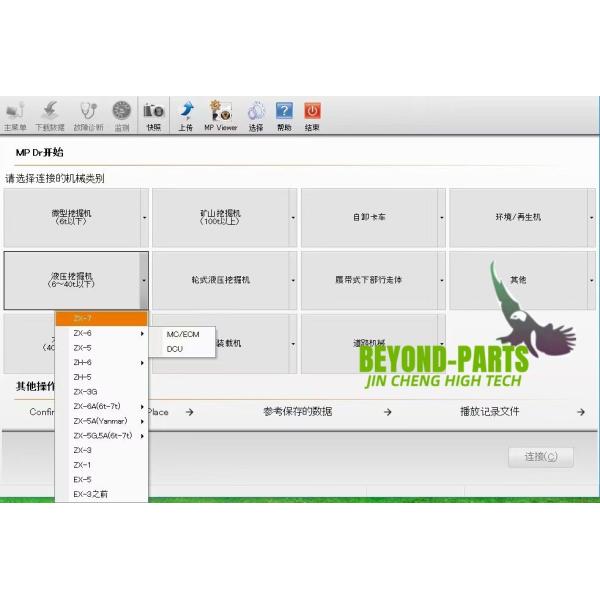Viewport: 600px width, 600px height.
Task: Expand dropdown arrow of 装载机
Action: 293,344
